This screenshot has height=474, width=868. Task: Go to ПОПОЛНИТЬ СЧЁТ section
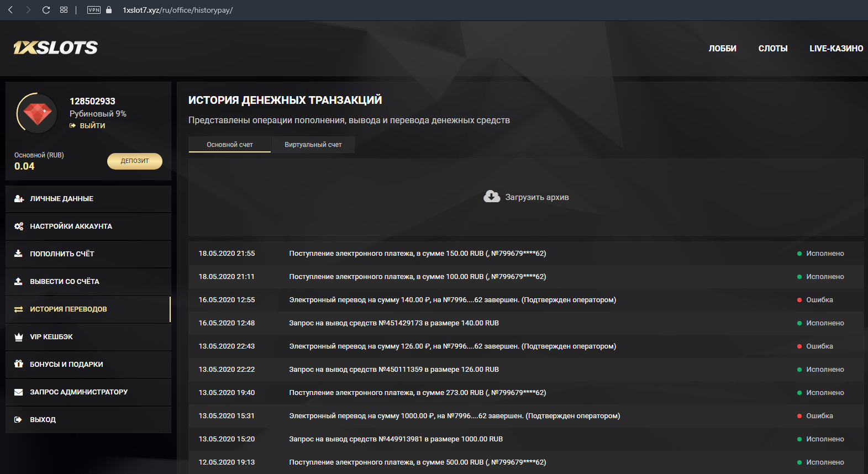pyautogui.click(x=62, y=254)
